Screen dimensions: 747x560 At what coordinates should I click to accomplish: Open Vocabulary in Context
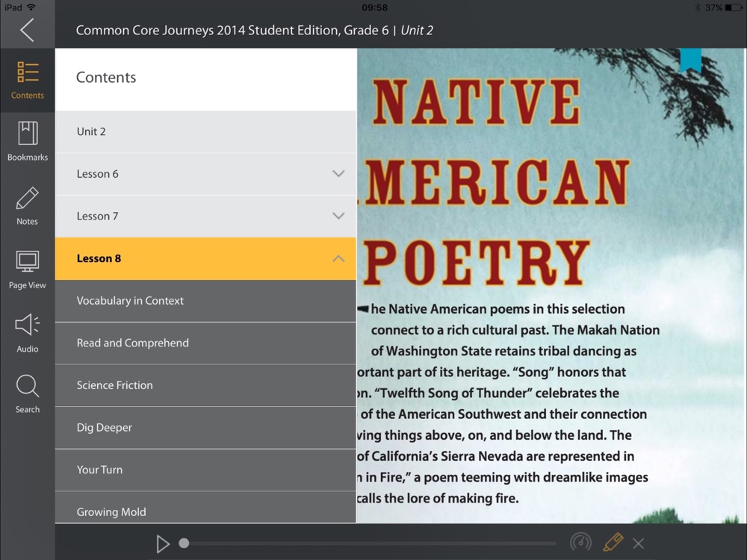coord(130,301)
